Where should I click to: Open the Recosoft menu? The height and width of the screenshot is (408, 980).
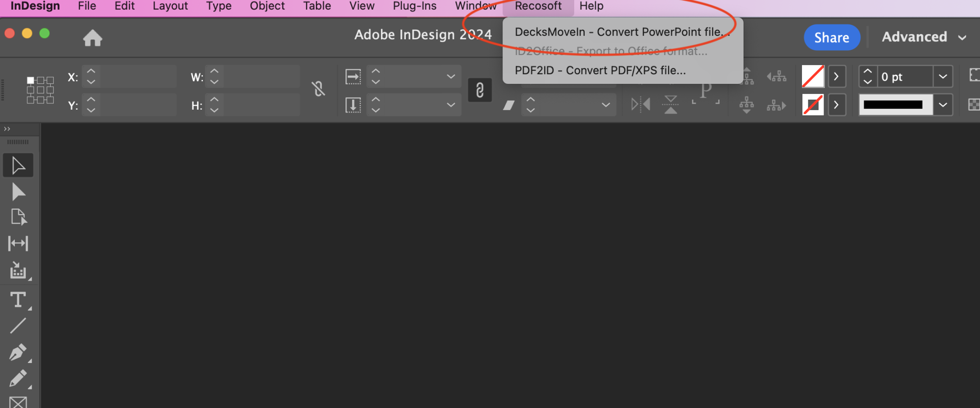click(538, 6)
